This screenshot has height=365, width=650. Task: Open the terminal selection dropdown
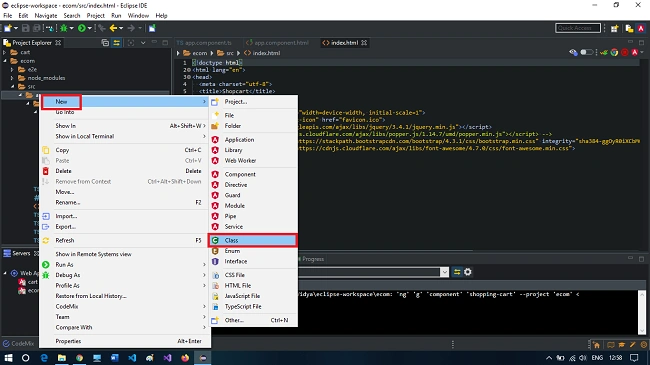444,272
